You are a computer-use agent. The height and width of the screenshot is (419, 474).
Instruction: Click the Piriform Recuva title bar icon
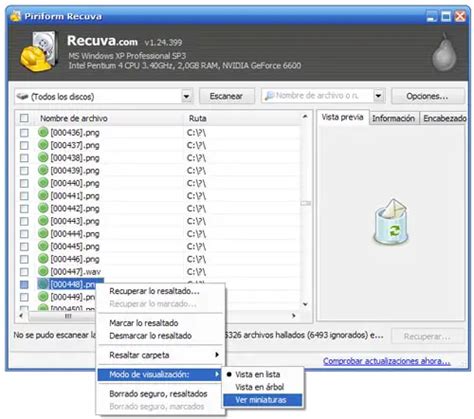pos(15,16)
